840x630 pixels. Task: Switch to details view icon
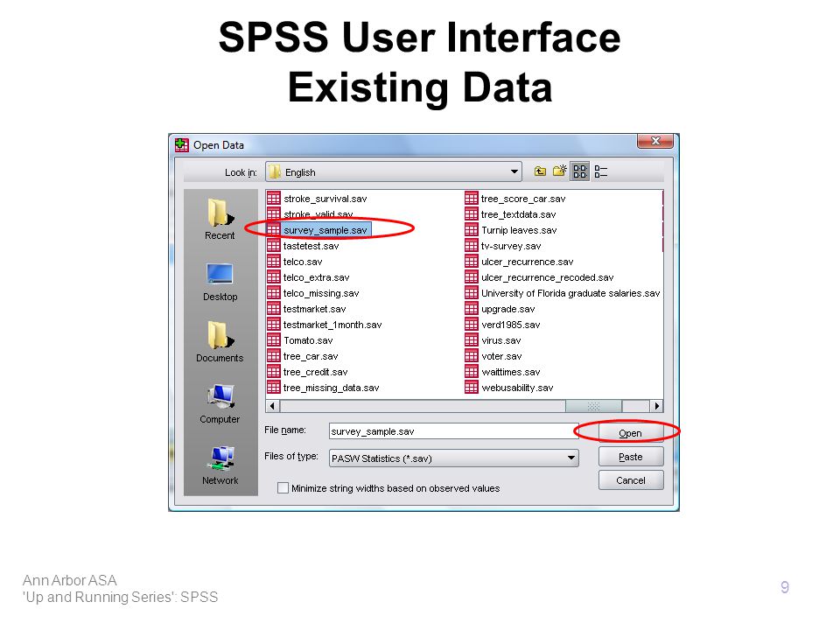tap(601, 171)
